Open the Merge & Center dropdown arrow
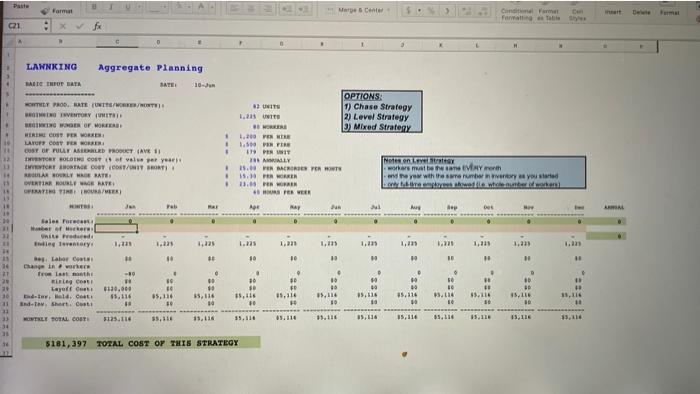700x394 pixels. coord(388,10)
